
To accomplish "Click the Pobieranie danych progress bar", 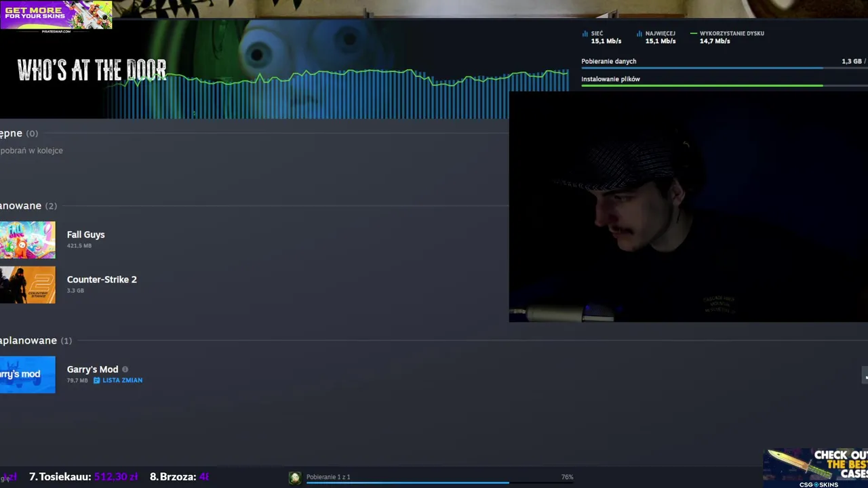I will (724, 68).
